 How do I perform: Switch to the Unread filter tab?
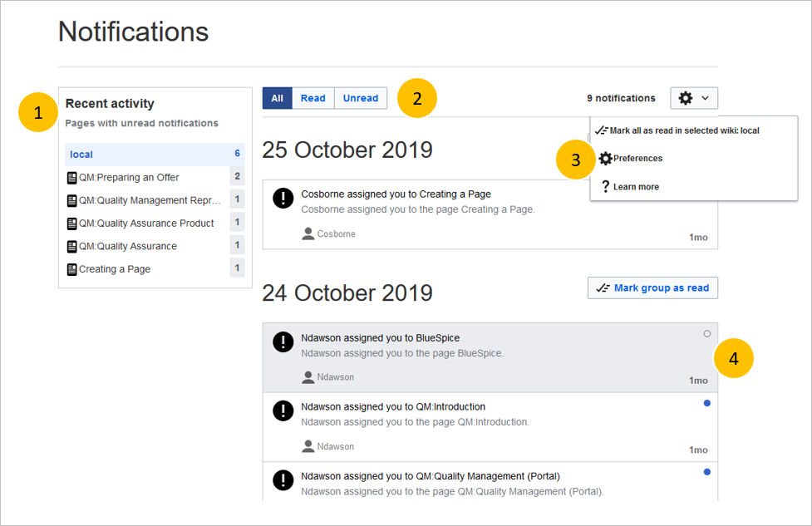pyautogui.click(x=361, y=98)
